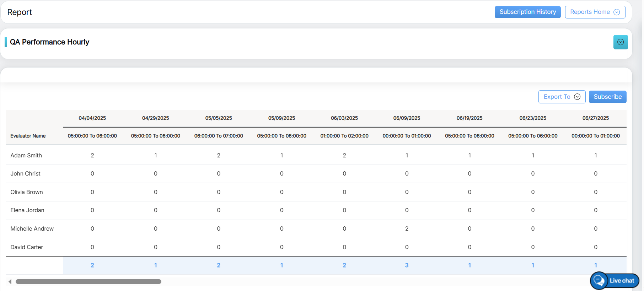Open the Subscription History page
This screenshot has width=644, height=291.
(527, 12)
